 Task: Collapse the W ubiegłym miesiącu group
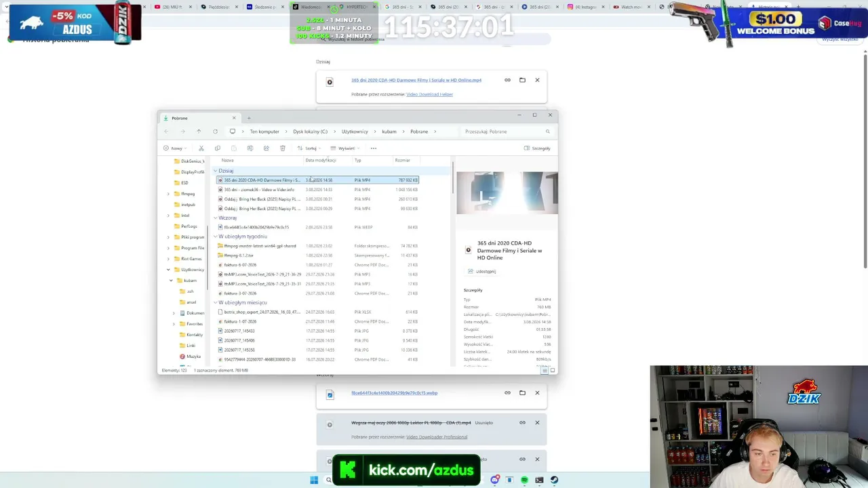tap(215, 302)
